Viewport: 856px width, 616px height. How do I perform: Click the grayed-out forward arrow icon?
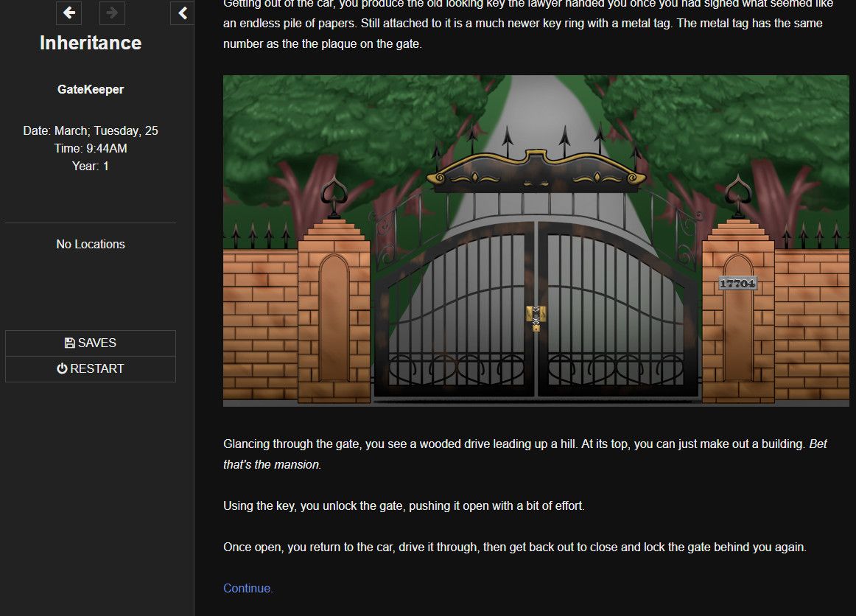(112, 13)
